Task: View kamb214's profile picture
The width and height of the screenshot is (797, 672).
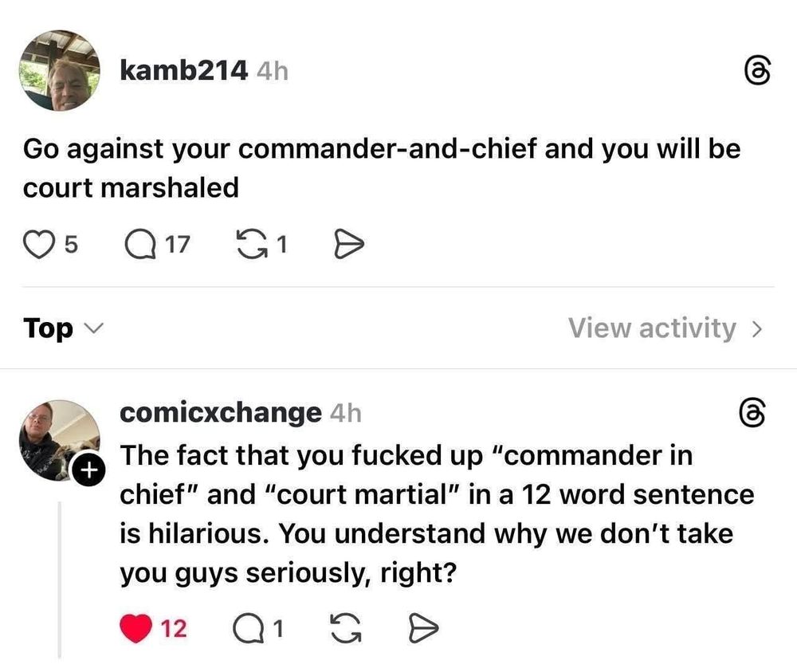Action: 60,71
